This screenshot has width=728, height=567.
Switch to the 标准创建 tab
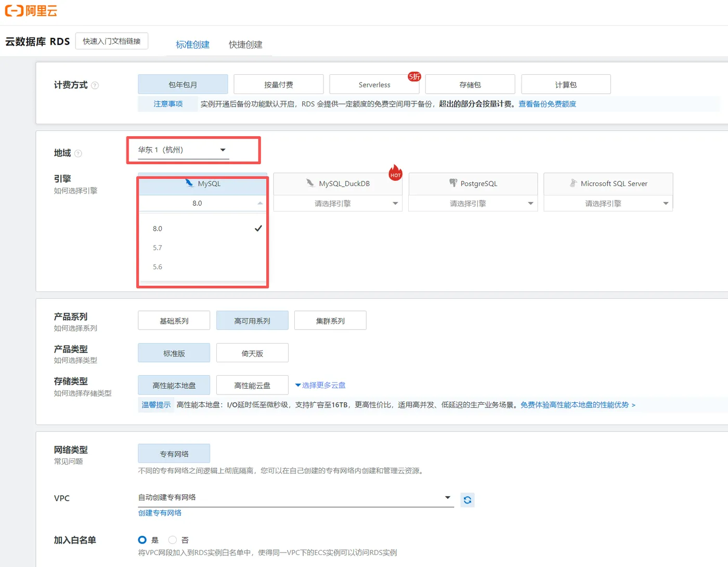(x=192, y=45)
